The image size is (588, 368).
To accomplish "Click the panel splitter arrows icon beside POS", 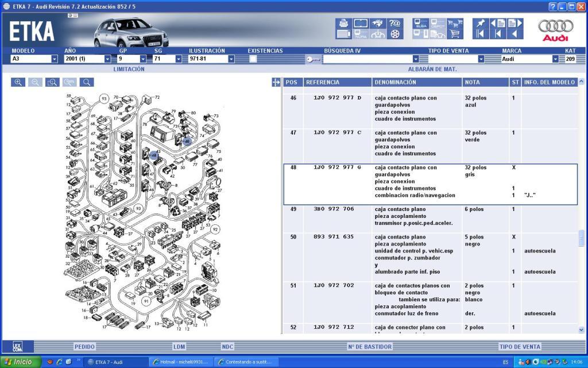I will click(276, 82).
